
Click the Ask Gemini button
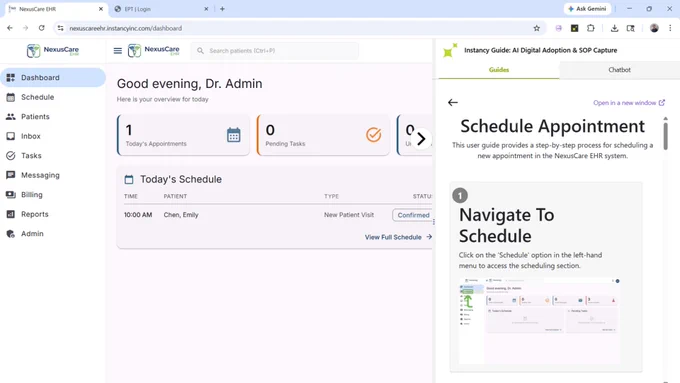587,9
